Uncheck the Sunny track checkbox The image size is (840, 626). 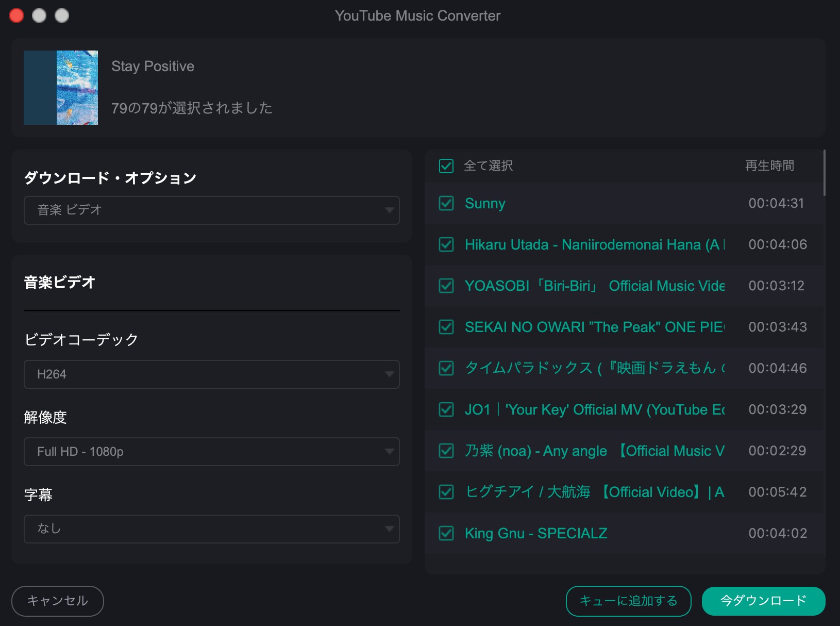(446, 203)
